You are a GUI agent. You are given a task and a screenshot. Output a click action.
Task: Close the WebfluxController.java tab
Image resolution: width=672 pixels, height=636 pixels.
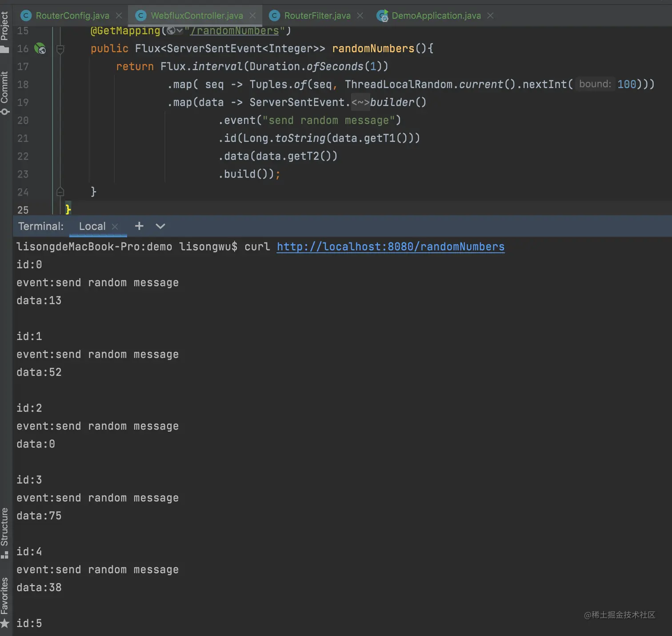coord(252,16)
